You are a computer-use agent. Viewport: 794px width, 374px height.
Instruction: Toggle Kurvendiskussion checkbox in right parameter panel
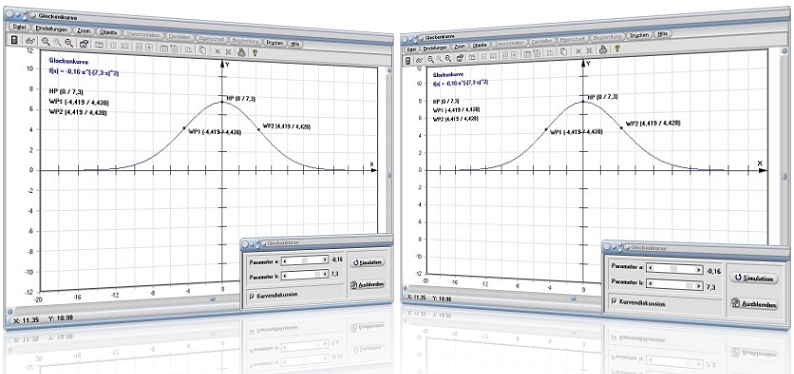615,301
